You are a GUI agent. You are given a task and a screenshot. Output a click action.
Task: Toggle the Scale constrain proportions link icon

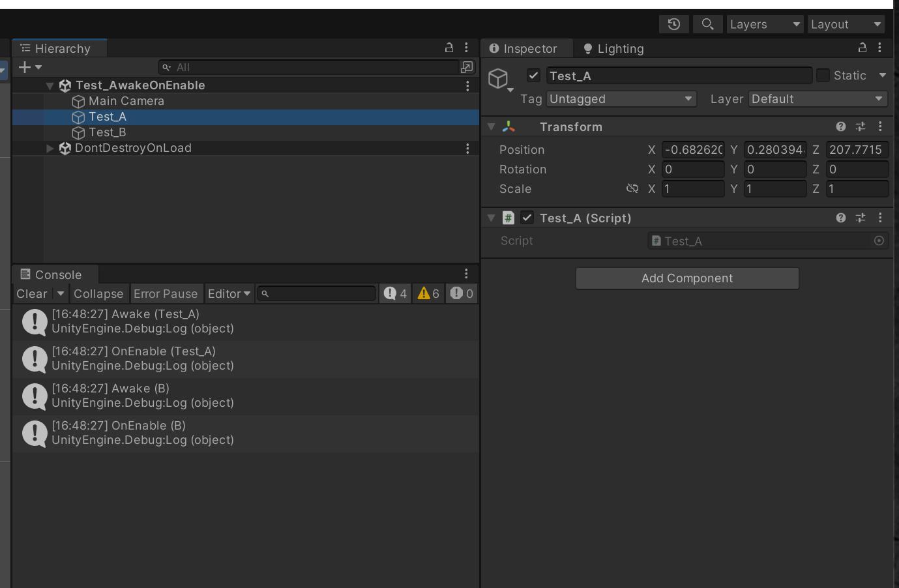click(x=632, y=188)
